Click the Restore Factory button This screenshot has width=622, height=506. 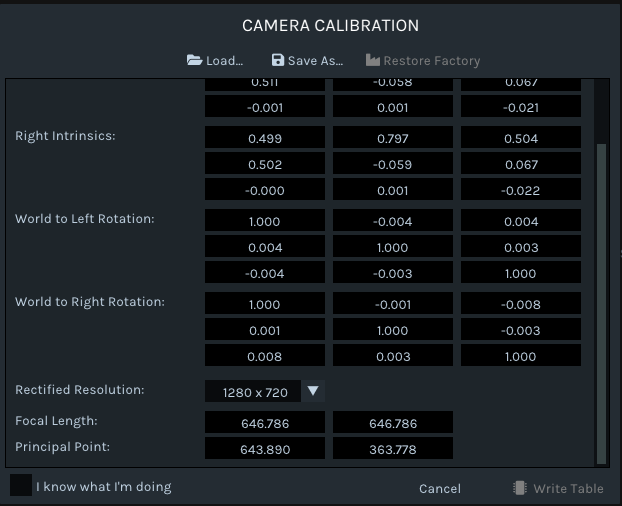tap(423, 61)
